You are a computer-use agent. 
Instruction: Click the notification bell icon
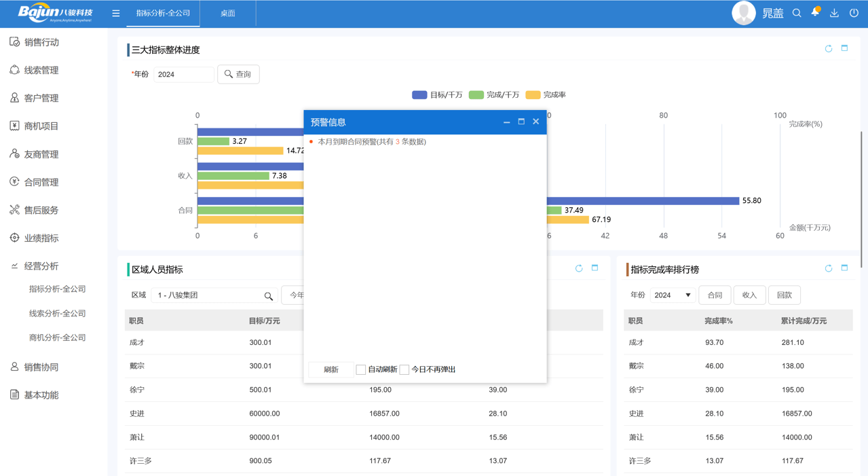(x=814, y=12)
